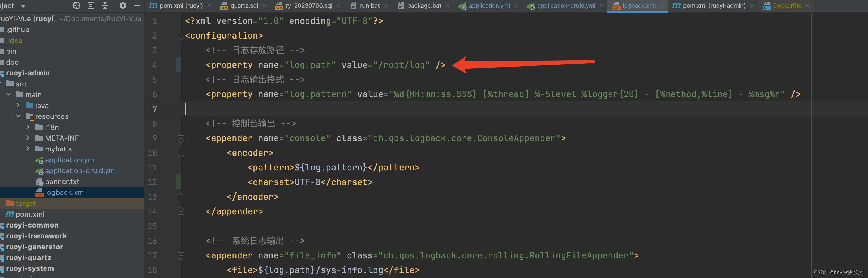Close the pom.xml (ruoyi-admin) tab
The image size is (868, 278).
pyautogui.click(x=752, y=6)
